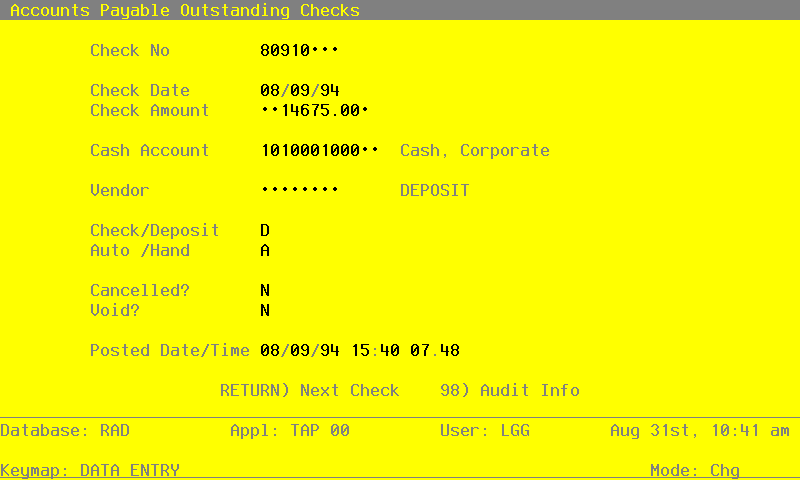Select the Auto /Hand value A
The height and width of the screenshot is (480, 800).
(265, 250)
